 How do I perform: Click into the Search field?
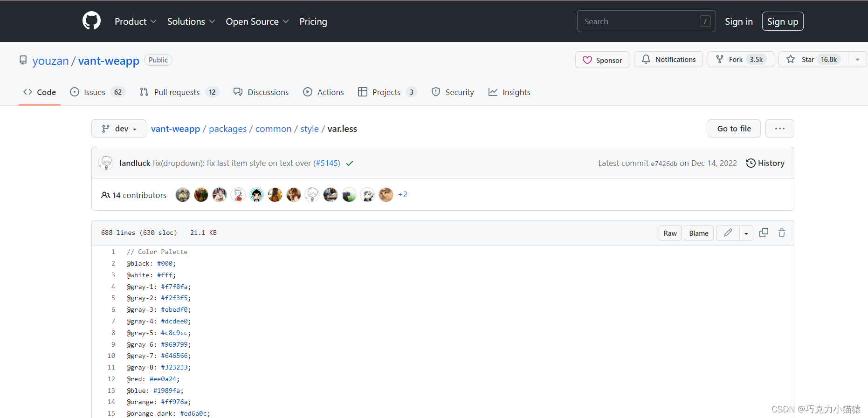pos(646,21)
